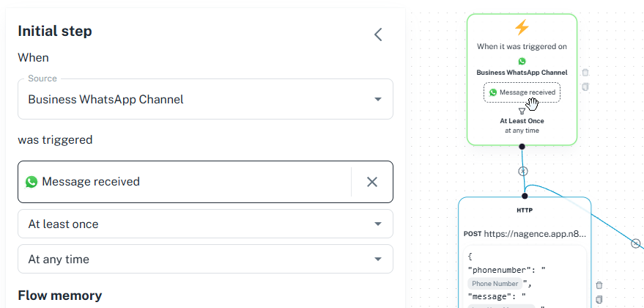Remove the connection on the right branch line
This screenshot has width=644, height=308.
coord(636,243)
